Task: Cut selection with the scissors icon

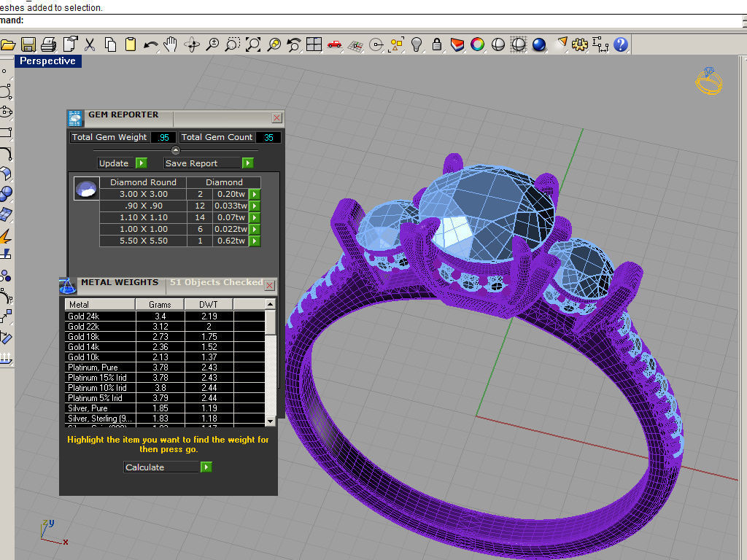Action: [90, 44]
